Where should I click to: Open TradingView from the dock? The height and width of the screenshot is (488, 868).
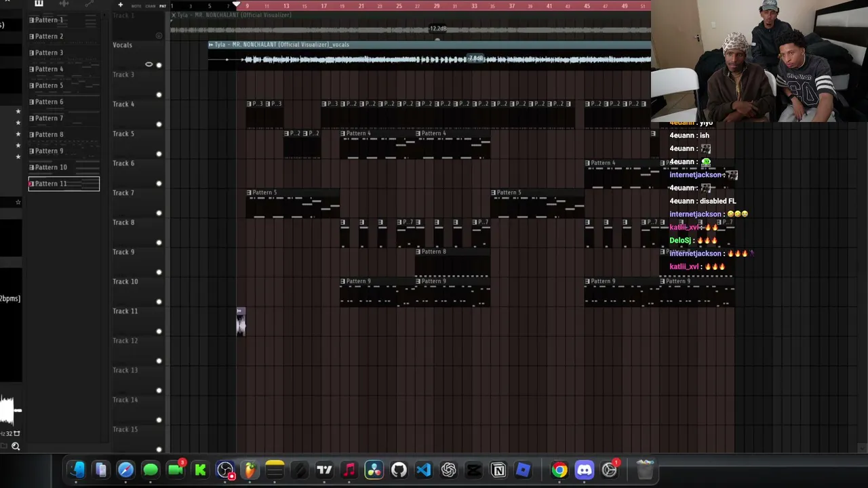pyautogui.click(x=324, y=470)
